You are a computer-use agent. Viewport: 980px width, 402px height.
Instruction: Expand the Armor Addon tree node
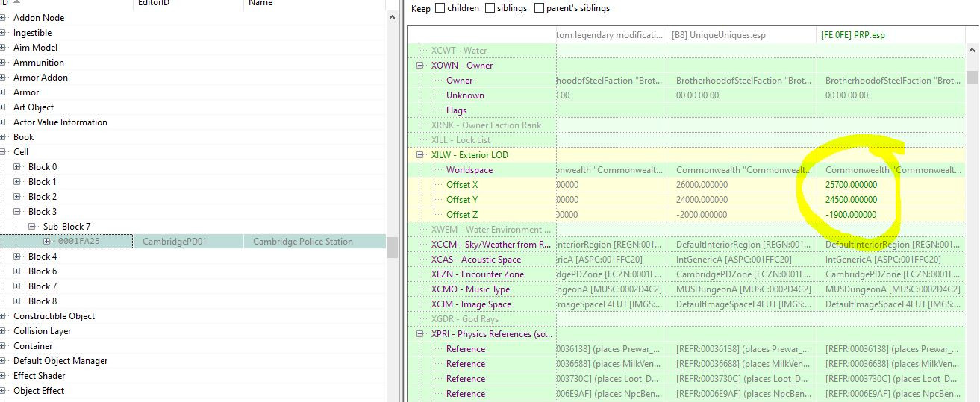(3, 78)
